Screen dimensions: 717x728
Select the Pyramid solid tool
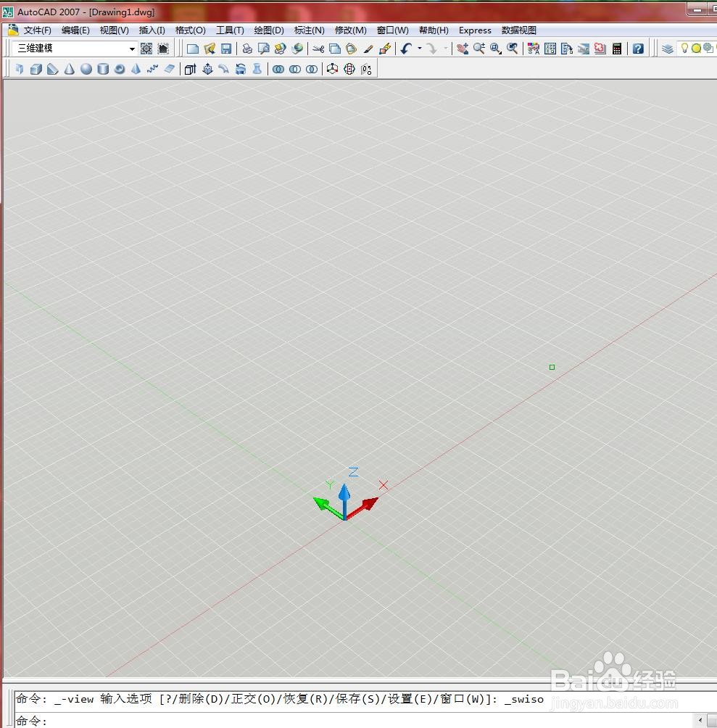point(136,69)
